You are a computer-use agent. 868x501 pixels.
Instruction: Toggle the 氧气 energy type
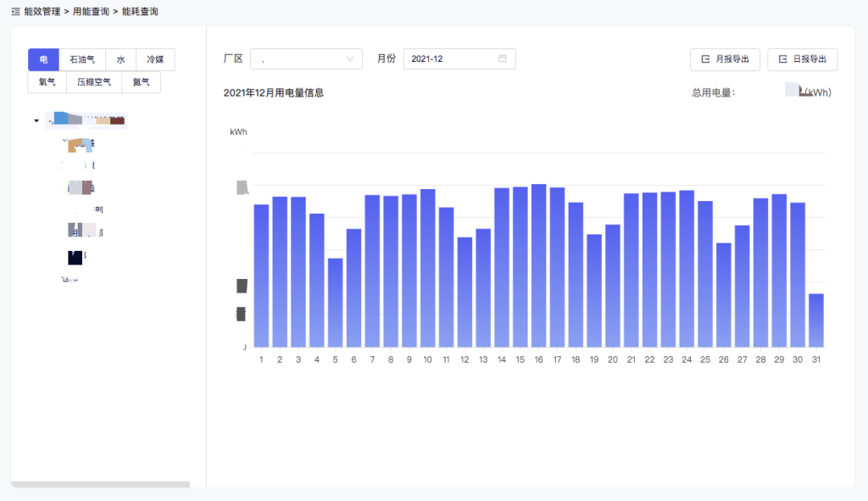click(x=46, y=81)
